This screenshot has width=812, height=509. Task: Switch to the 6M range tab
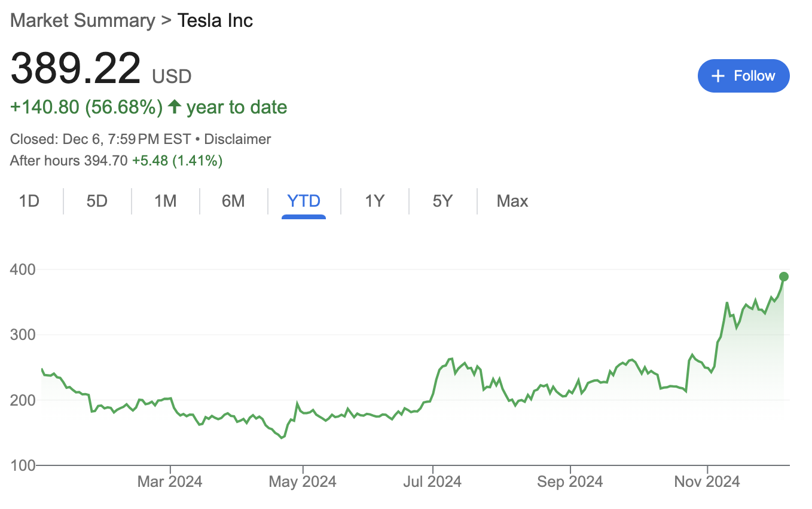click(233, 201)
